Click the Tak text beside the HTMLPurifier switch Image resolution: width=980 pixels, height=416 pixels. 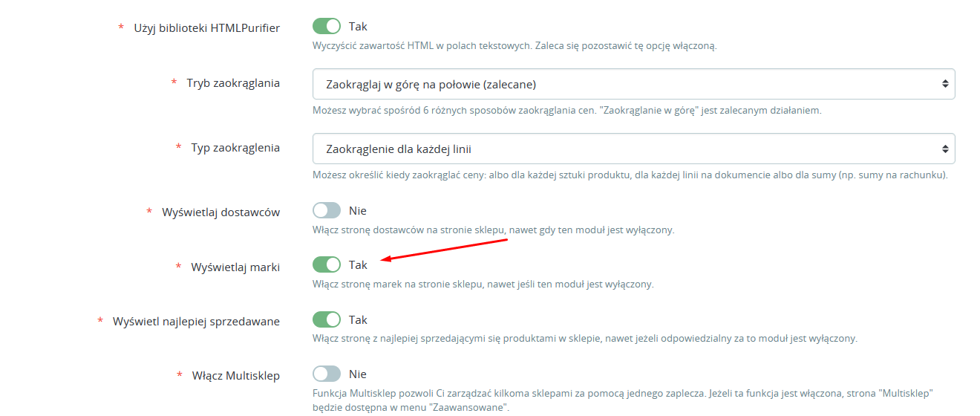(x=358, y=27)
